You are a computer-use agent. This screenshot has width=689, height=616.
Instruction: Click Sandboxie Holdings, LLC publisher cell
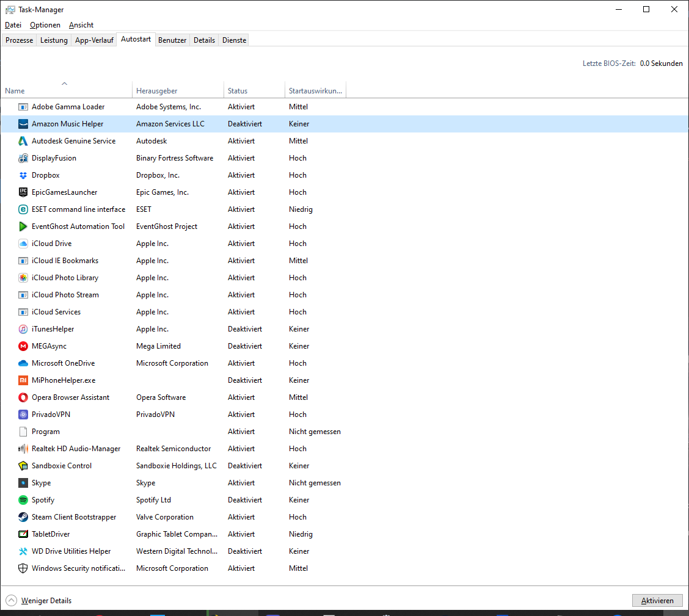[x=176, y=466]
